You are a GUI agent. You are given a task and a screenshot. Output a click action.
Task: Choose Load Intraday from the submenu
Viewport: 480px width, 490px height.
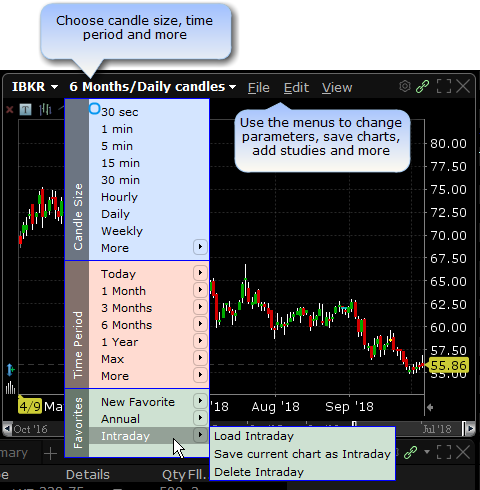[x=254, y=436]
